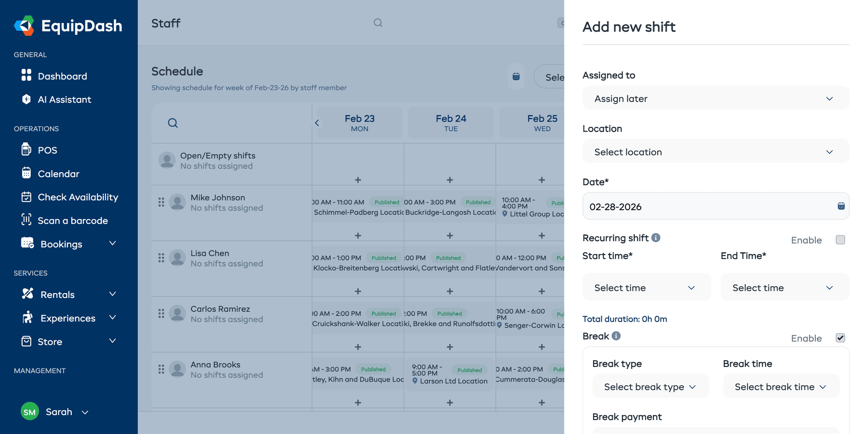
Task: Open Check Availability
Action: [78, 197]
